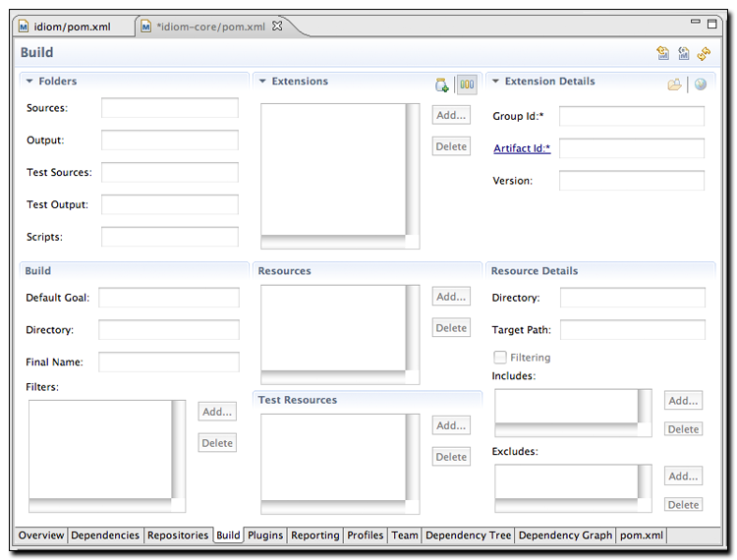The width and height of the screenshot is (737, 560).
Task: Click the globe icon in Extension Details
Action: tap(700, 84)
